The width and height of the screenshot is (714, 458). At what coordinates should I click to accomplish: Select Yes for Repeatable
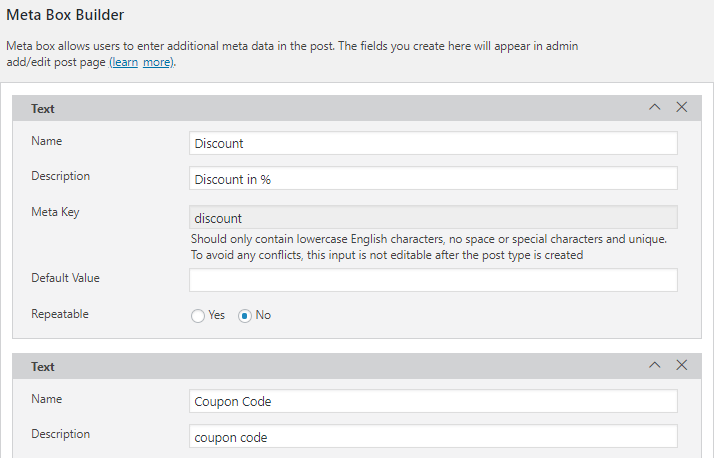[198, 316]
